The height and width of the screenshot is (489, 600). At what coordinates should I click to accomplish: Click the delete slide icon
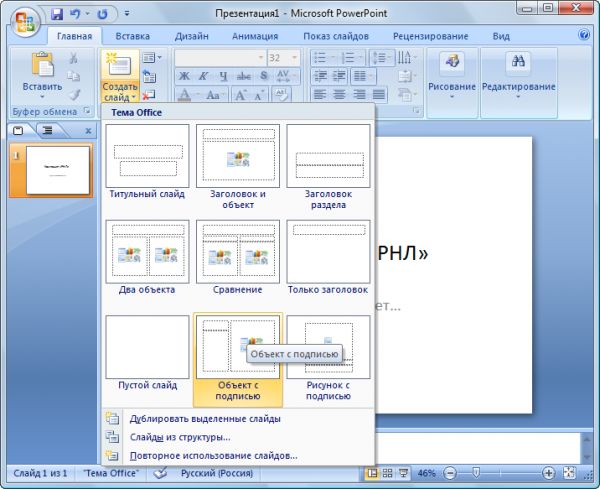148,95
